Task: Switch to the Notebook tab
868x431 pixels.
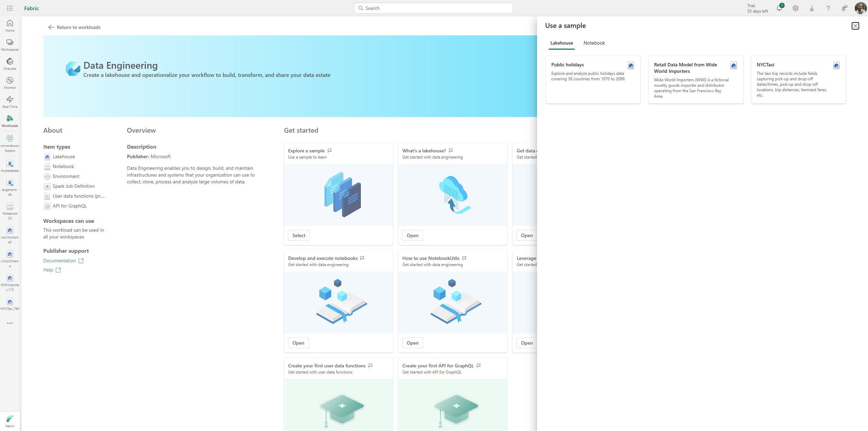Action: tap(594, 43)
